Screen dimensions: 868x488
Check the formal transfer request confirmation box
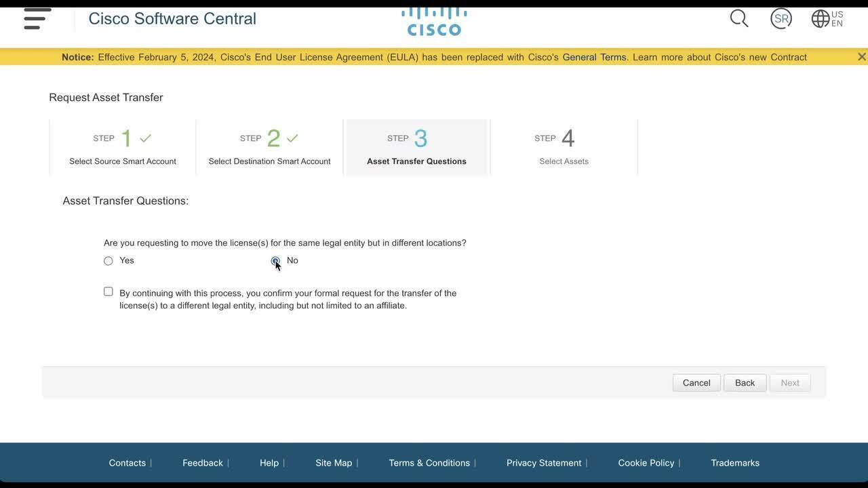coord(108,291)
